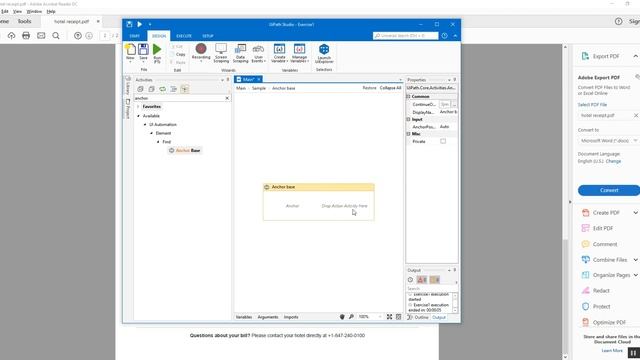Expand the Favorites tree node
Viewport: 640px width, 360px height.
click(138, 107)
